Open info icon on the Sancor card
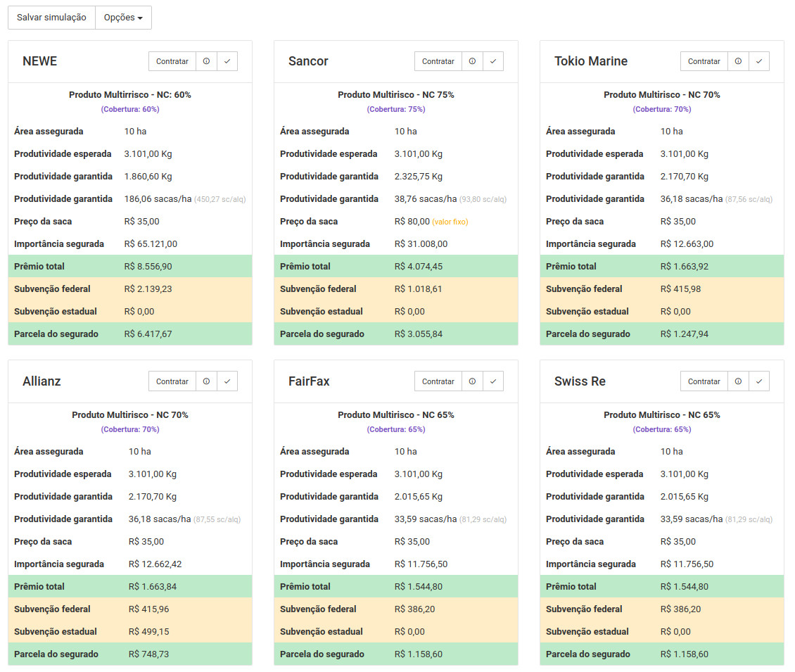Viewport: 795px width, 672px height. click(472, 61)
